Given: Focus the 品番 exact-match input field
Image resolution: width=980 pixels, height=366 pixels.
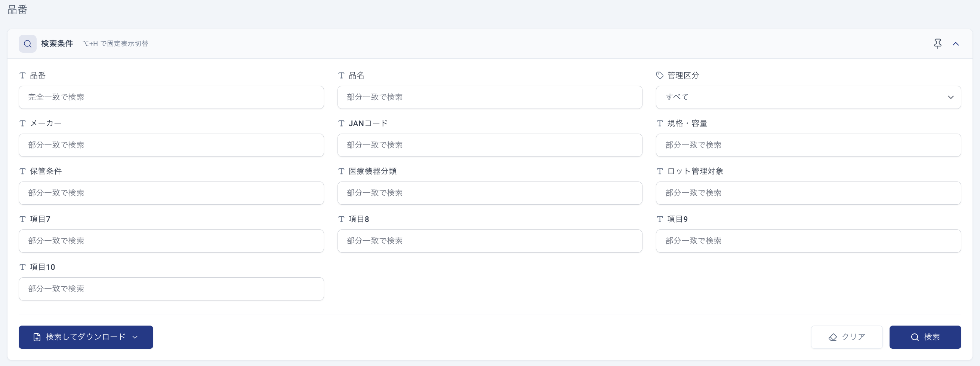Looking at the screenshot, I should point(171,97).
